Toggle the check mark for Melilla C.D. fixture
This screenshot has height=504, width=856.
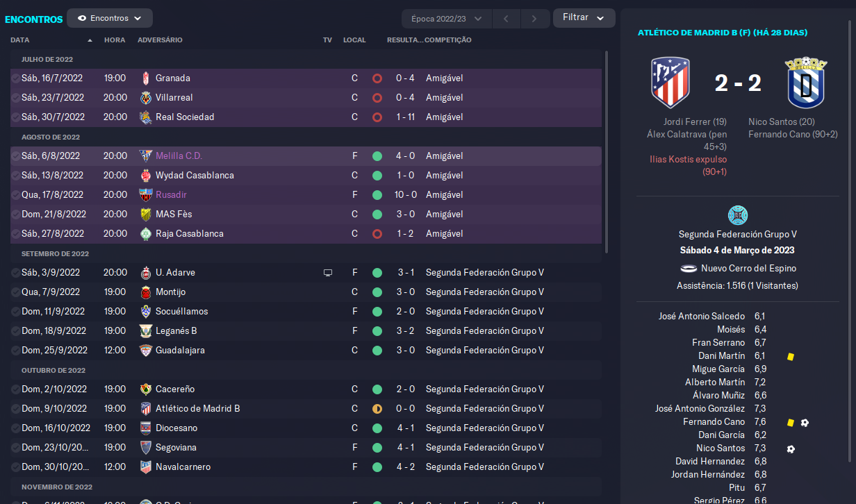pyautogui.click(x=15, y=156)
